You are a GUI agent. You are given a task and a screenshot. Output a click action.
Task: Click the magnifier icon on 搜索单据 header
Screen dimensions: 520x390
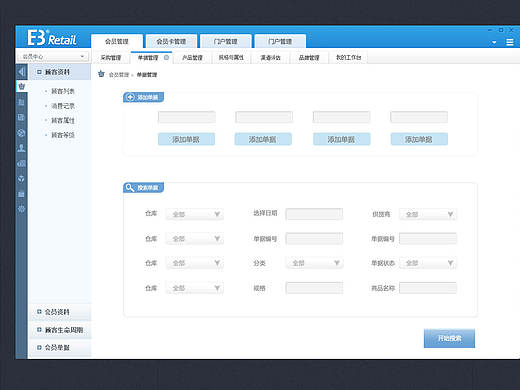pos(130,187)
